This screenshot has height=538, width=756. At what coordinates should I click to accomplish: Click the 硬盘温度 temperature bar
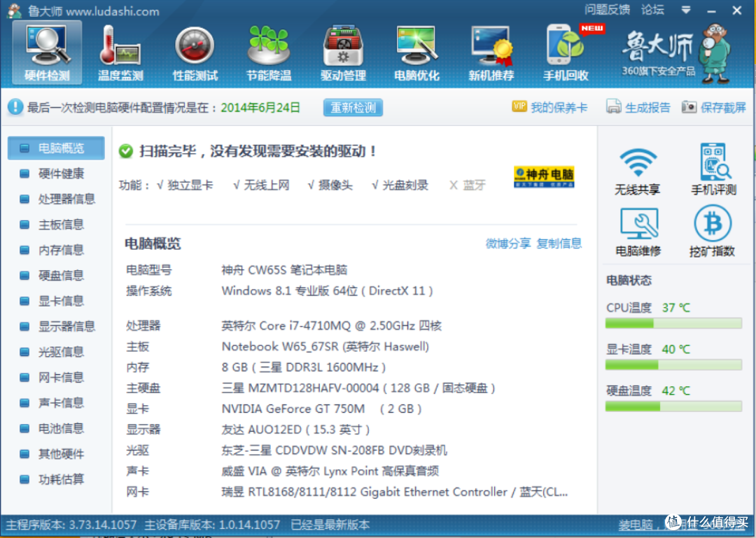[673, 406]
